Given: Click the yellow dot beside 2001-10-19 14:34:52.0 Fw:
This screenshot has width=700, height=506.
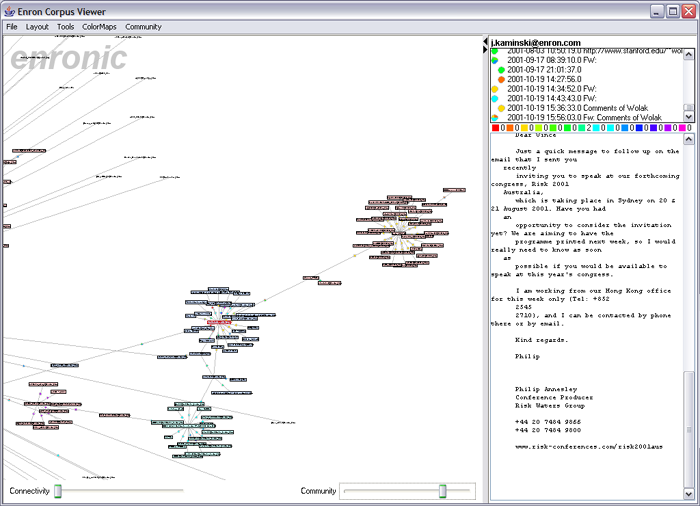Looking at the screenshot, I should pos(495,89).
